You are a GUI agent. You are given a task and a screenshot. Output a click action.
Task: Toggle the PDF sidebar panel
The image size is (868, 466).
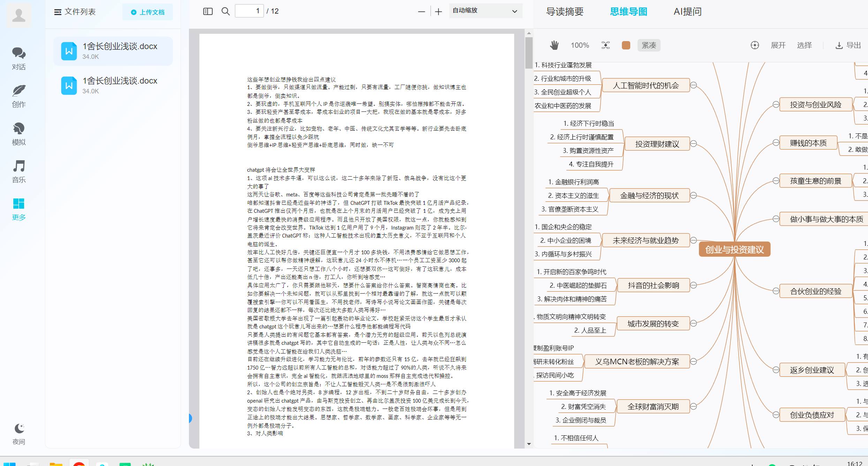click(x=208, y=11)
